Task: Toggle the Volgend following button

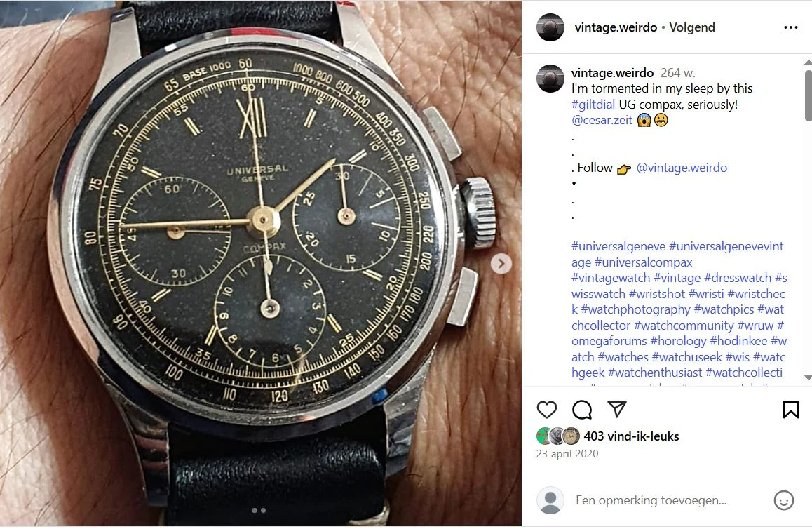Action: pyautogui.click(x=692, y=27)
